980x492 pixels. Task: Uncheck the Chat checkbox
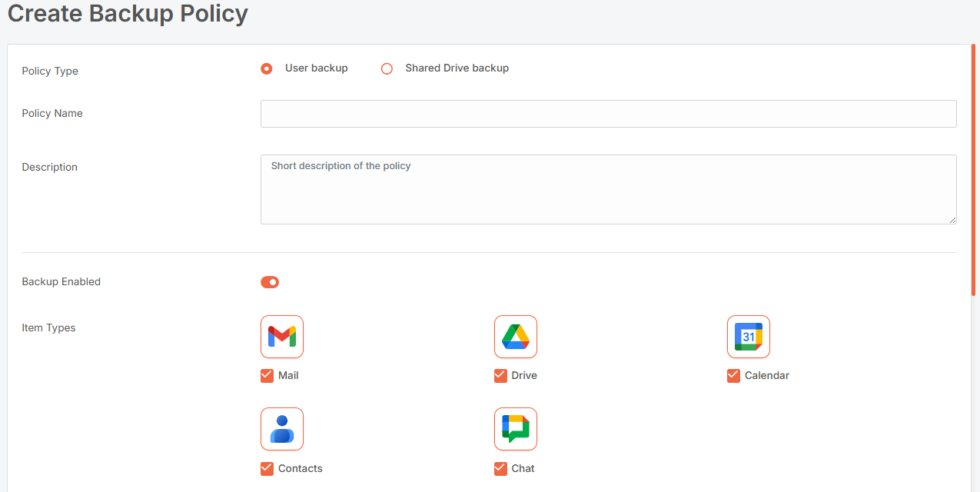coord(501,469)
